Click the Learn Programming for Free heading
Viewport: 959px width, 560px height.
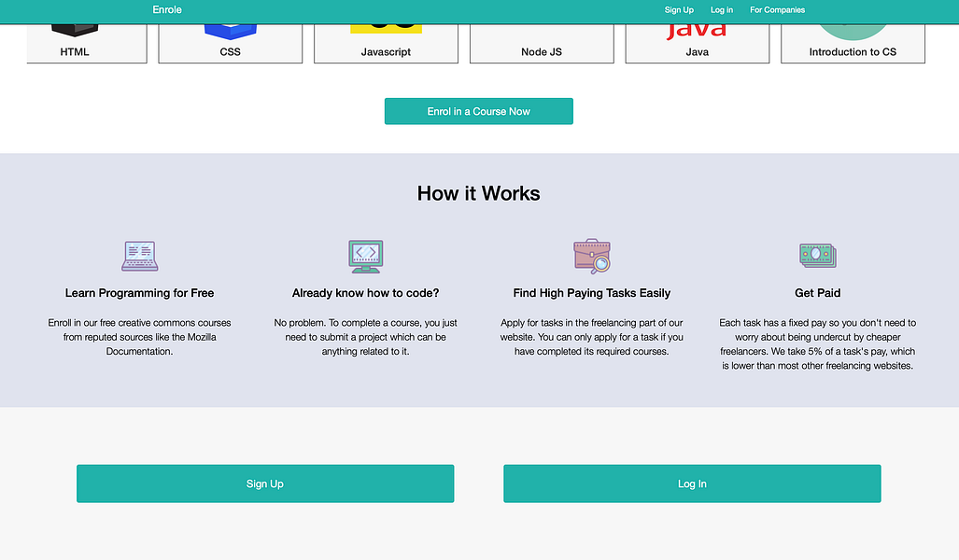click(139, 293)
